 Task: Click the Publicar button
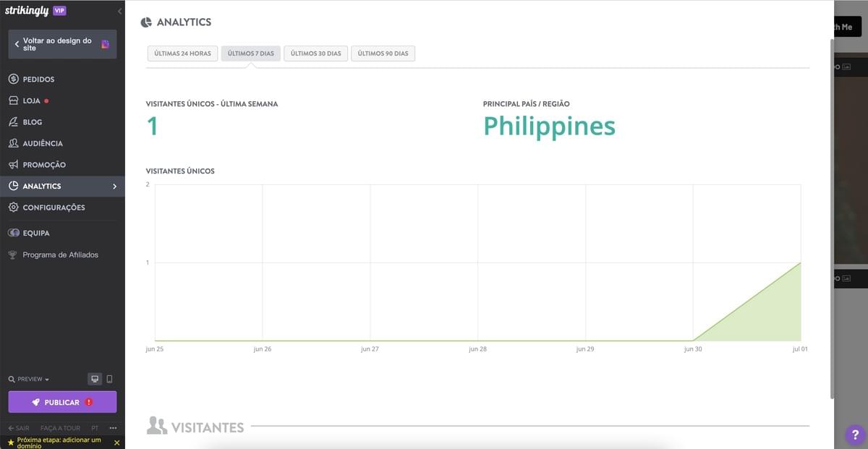coord(62,402)
